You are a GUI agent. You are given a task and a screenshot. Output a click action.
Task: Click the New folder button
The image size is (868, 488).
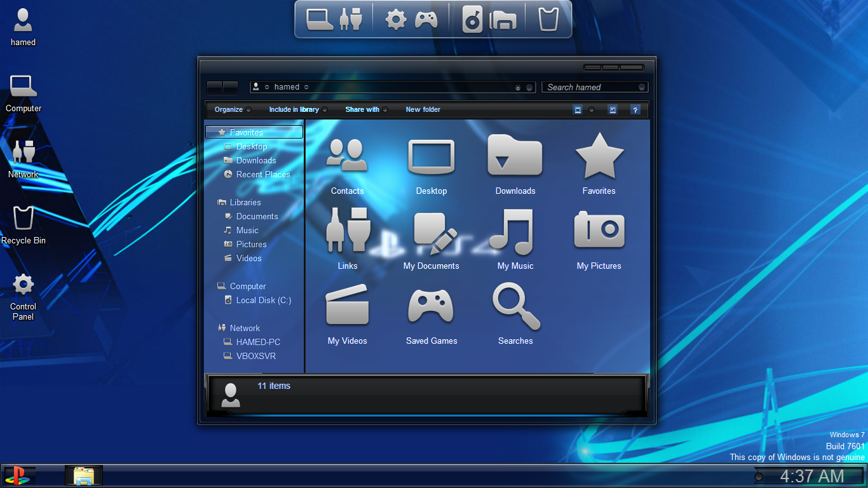pos(423,110)
